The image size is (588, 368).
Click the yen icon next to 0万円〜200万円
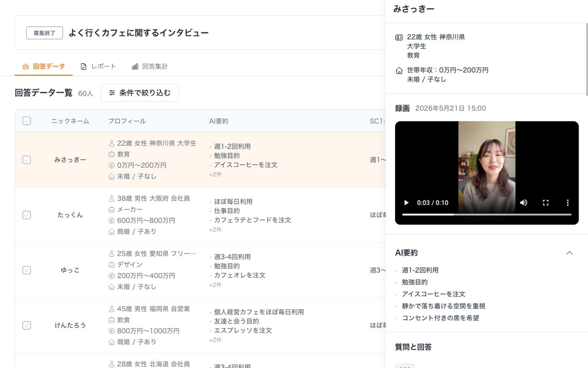tap(111, 166)
